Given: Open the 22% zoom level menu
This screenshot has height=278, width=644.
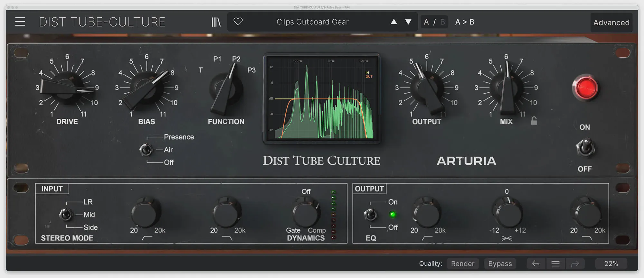Looking at the screenshot, I should click(611, 264).
